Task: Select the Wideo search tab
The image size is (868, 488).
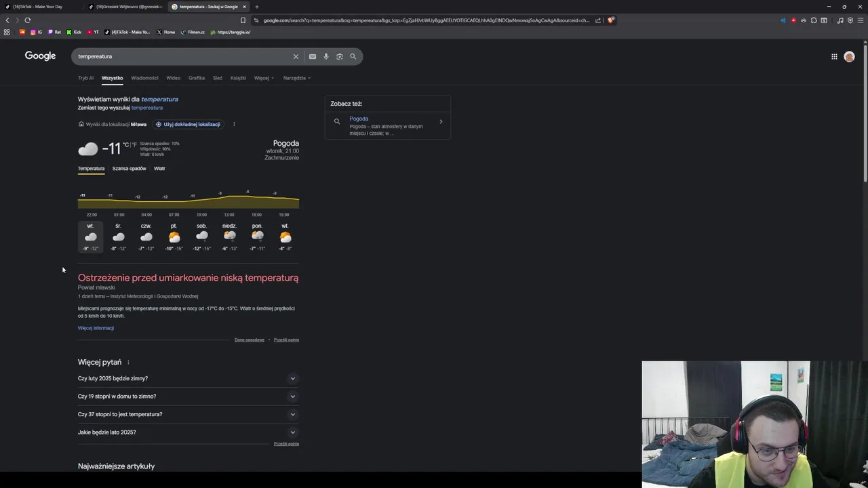Action: pos(174,78)
